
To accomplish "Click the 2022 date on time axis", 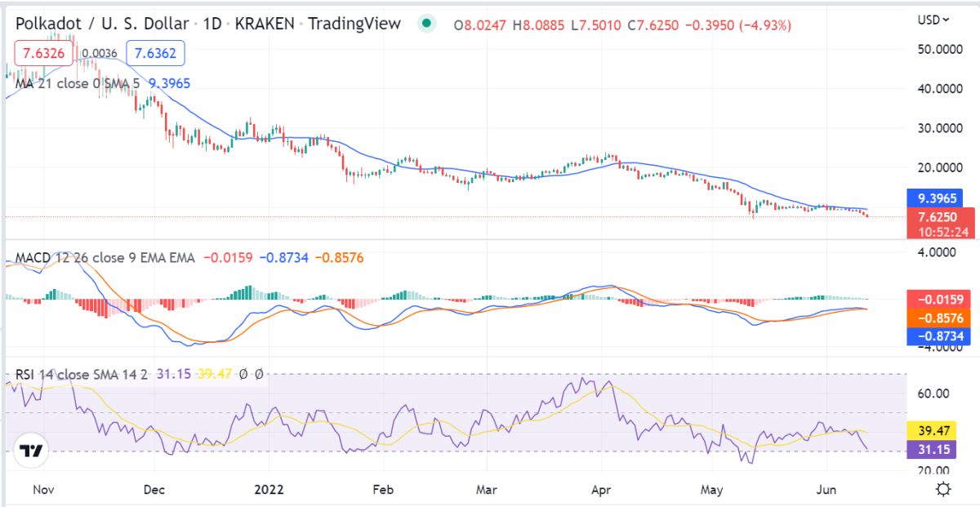I will (x=269, y=490).
